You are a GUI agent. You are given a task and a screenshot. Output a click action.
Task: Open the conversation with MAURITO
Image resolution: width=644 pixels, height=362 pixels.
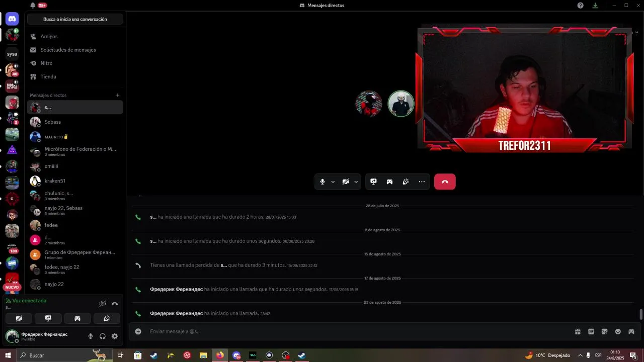pos(75,137)
